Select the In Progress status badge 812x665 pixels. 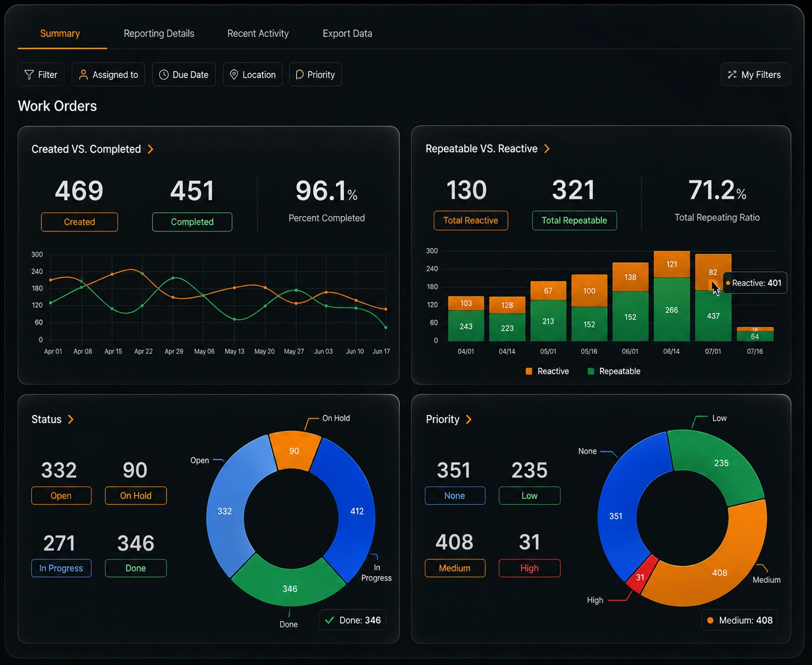point(61,568)
